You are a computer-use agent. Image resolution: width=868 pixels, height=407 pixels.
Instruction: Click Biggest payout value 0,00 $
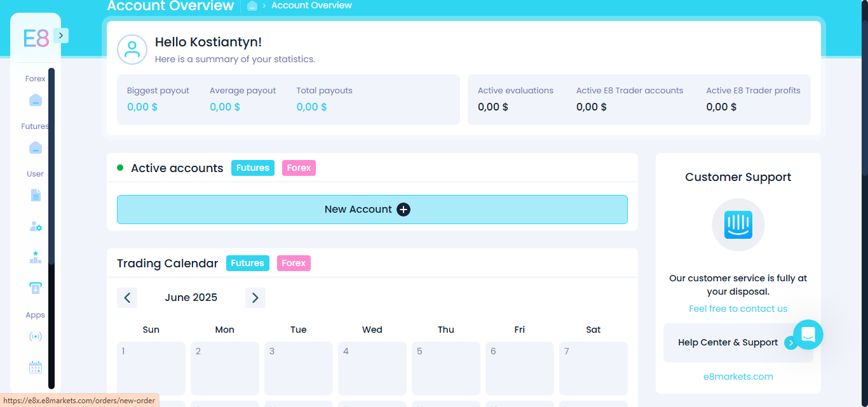pos(142,107)
